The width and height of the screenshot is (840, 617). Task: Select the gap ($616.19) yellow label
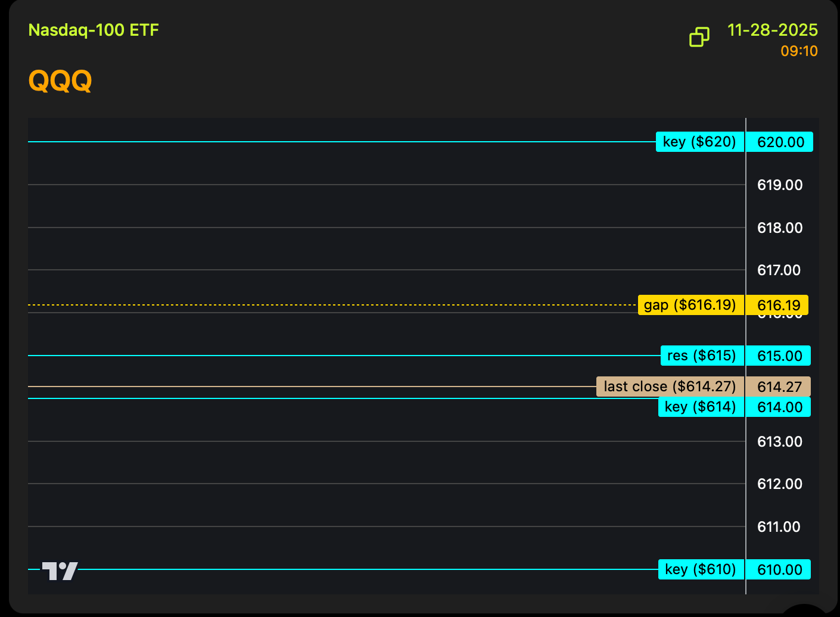[x=690, y=305]
